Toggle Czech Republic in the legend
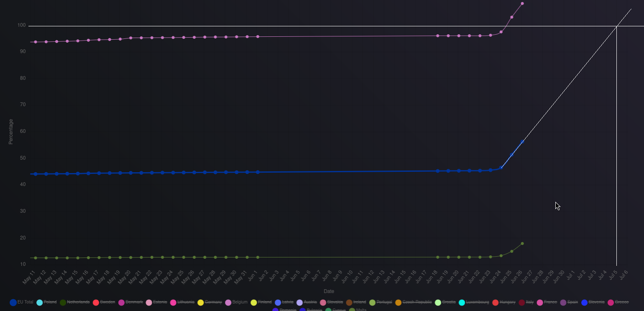The width and height of the screenshot is (644, 311). click(x=414, y=302)
